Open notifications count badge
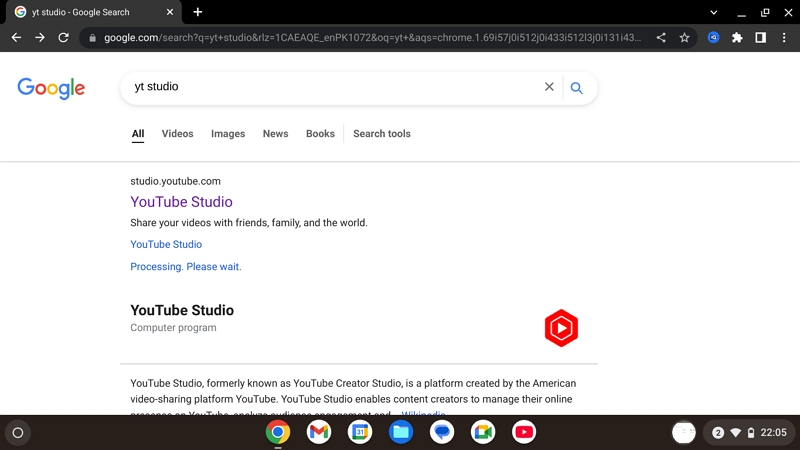This screenshot has width=800, height=450. tap(718, 433)
